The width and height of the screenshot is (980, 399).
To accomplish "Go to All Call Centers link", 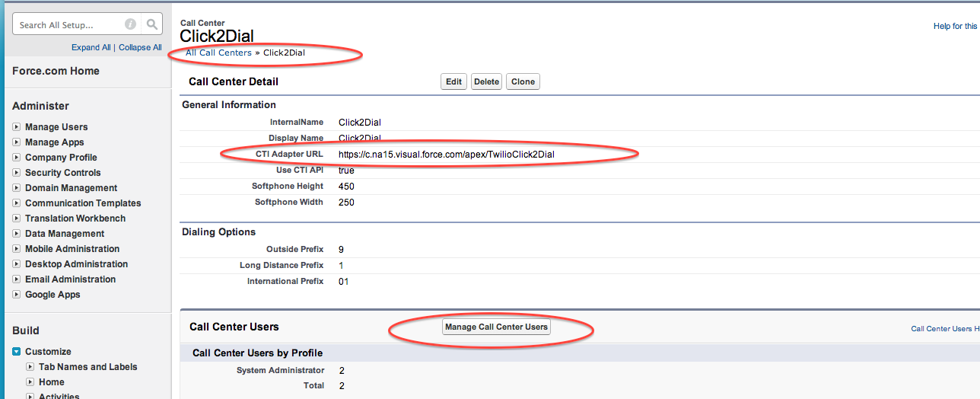I will tap(218, 53).
